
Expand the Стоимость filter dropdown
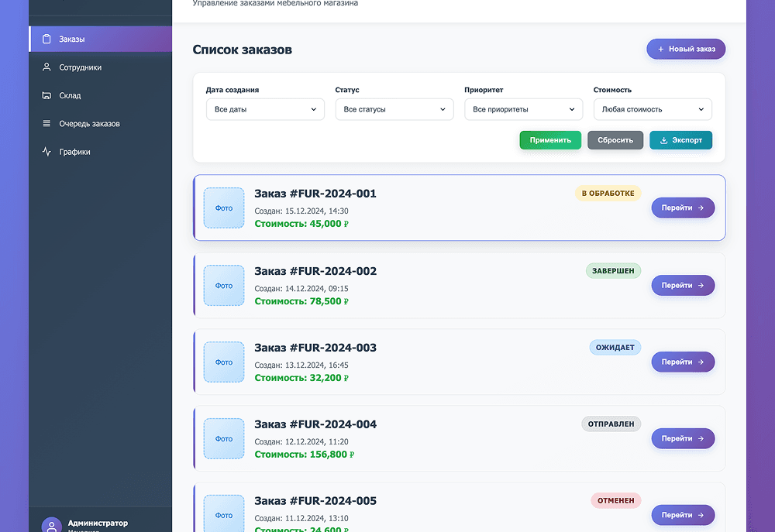pyautogui.click(x=653, y=110)
